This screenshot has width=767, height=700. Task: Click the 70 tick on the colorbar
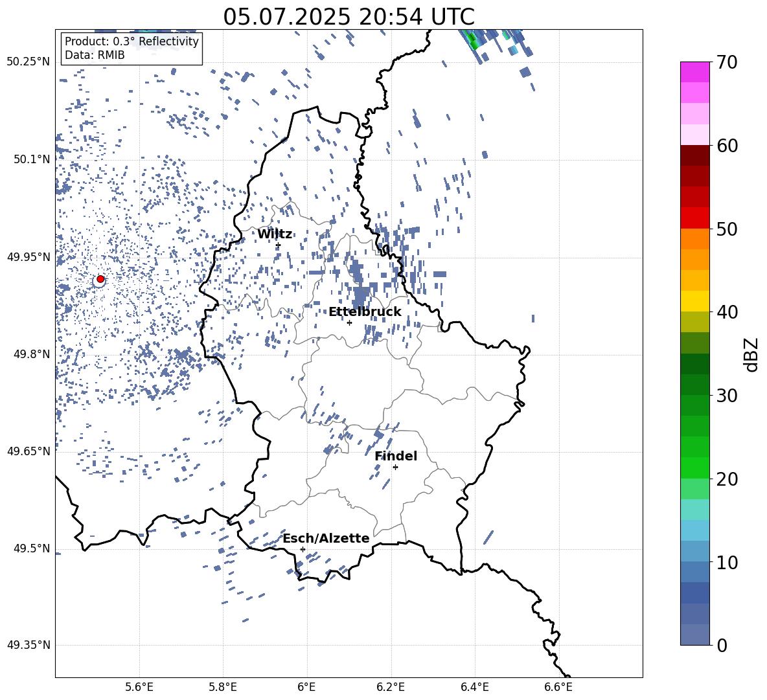pyautogui.click(x=727, y=62)
